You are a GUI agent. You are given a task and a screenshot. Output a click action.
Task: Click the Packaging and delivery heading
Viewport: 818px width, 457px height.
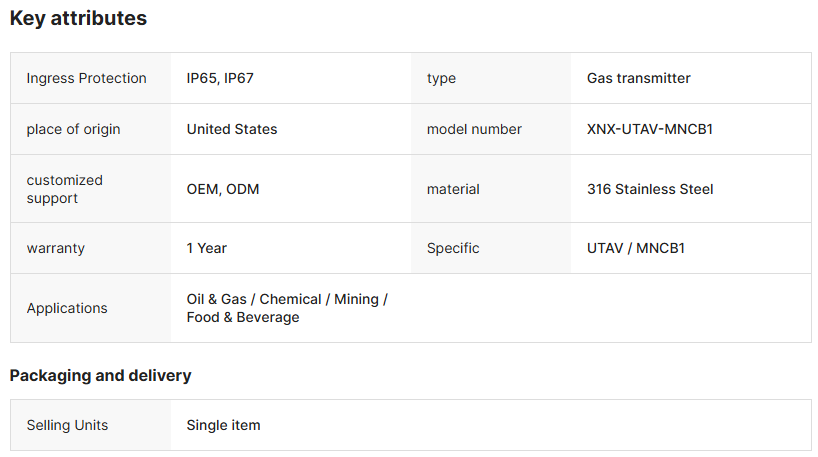(x=100, y=376)
